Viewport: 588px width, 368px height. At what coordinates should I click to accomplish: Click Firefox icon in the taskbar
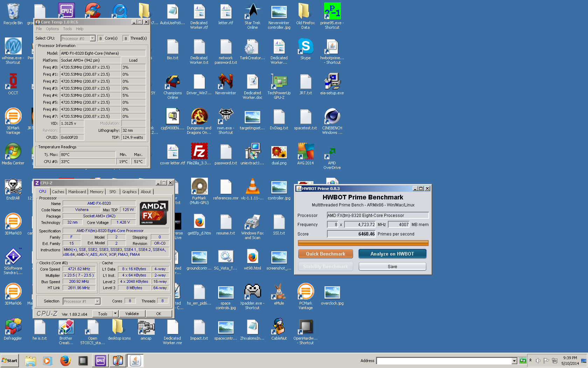tap(65, 360)
